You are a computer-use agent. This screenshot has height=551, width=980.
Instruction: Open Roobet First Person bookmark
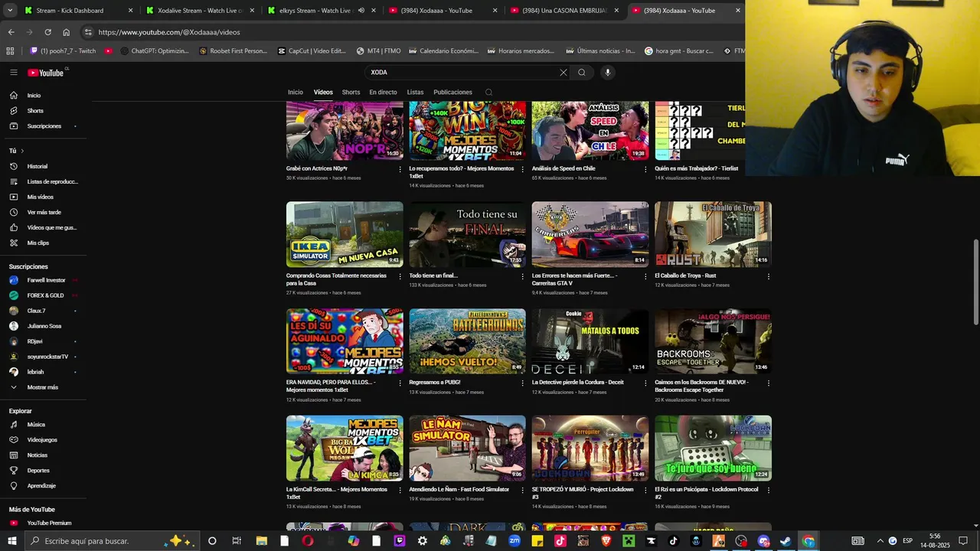(233, 51)
